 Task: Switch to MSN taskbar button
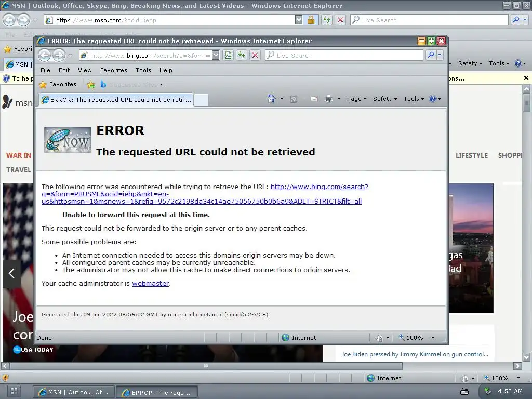pyautogui.click(x=73, y=392)
